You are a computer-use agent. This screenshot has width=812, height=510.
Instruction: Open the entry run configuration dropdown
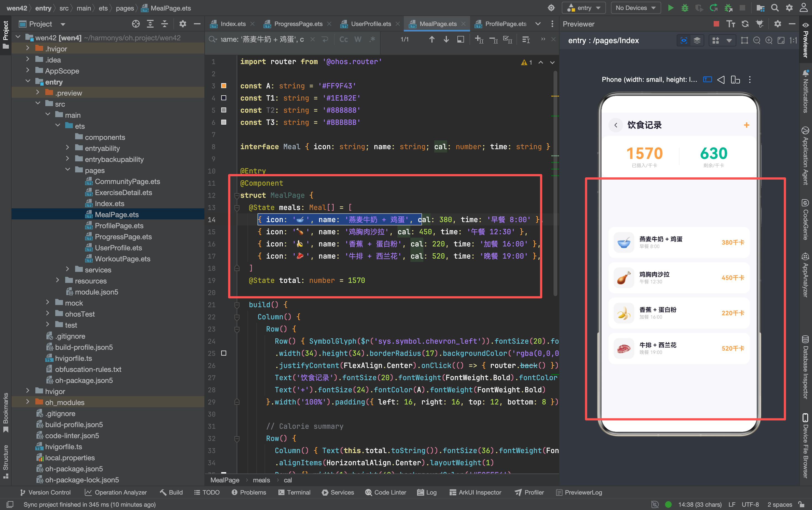[x=584, y=8]
